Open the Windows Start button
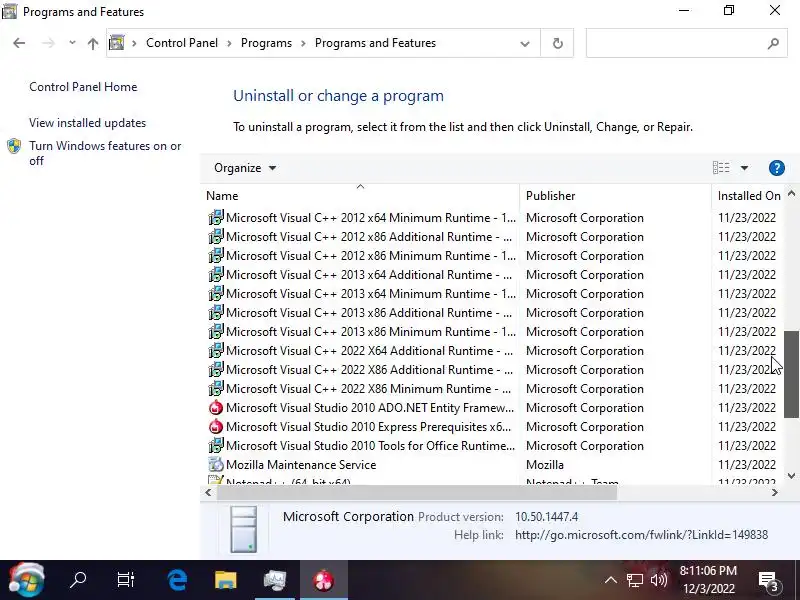 tap(27, 580)
